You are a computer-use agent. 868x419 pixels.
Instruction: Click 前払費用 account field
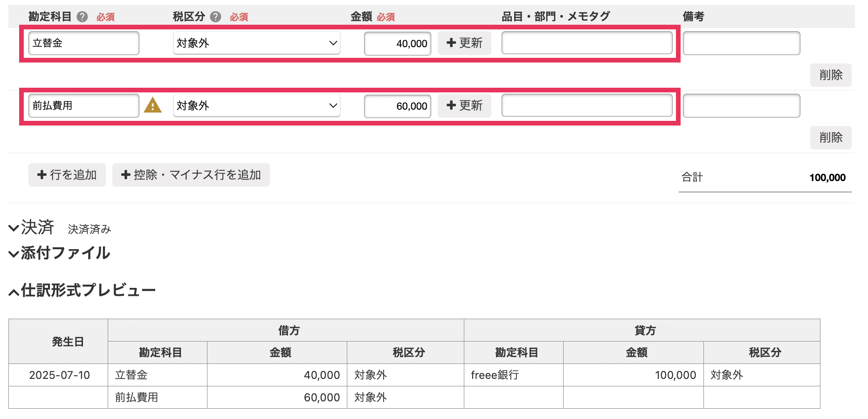point(84,105)
